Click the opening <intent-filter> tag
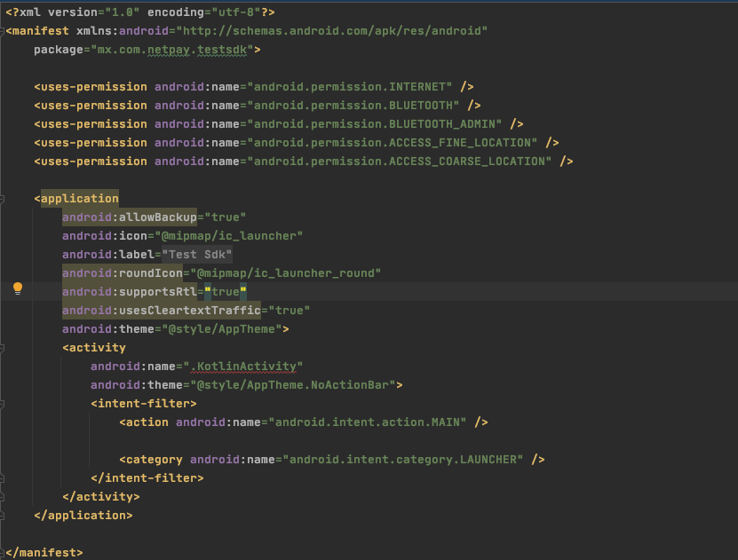 (x=144, y=404)
